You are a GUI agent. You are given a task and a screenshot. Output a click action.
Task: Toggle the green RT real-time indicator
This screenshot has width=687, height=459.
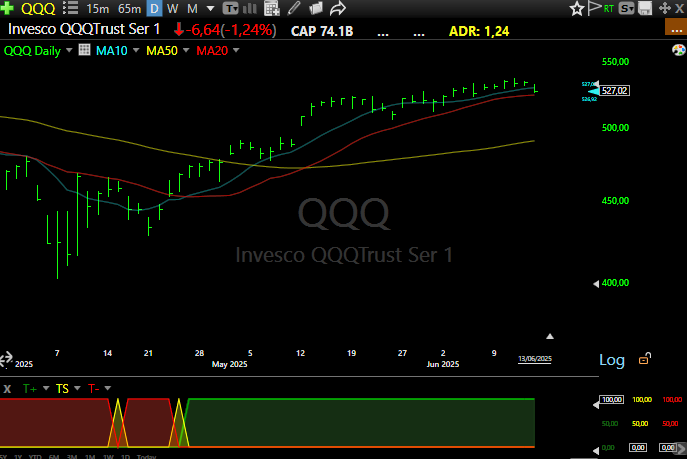click(x=609, y=9)
